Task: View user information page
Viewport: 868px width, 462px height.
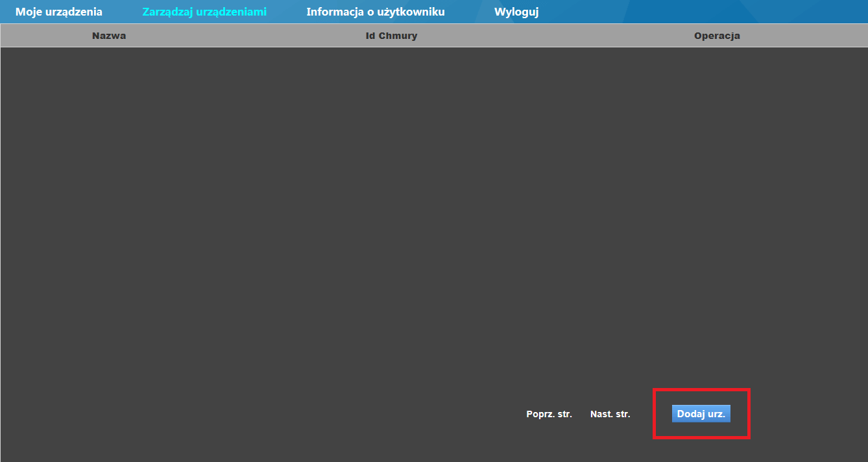Action: tap(376, 12)
